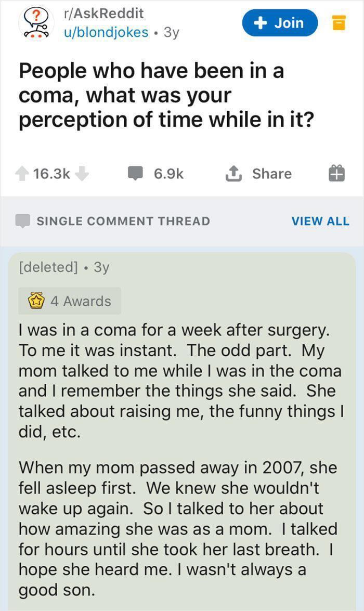Tap the Share icon's upload arrow

click(233, 173)
